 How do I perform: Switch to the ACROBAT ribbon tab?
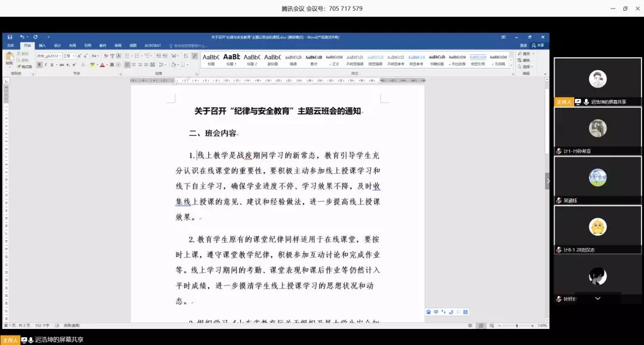pos(153,45)
